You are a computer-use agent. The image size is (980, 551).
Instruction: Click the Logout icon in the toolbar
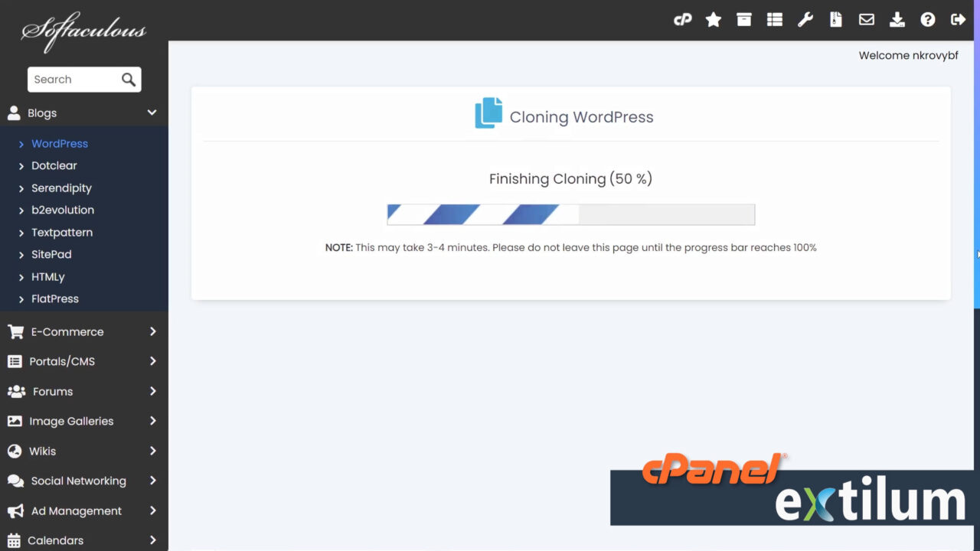958,19
